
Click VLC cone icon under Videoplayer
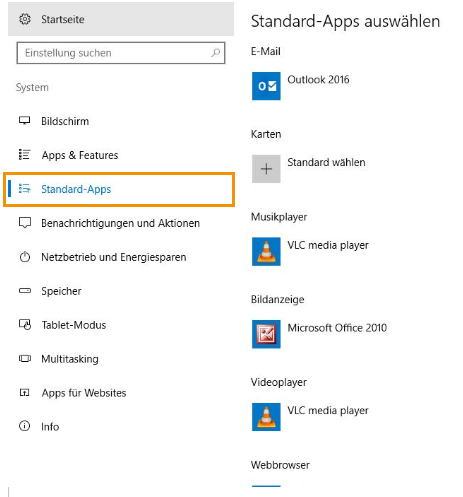[x=266, y=417]
